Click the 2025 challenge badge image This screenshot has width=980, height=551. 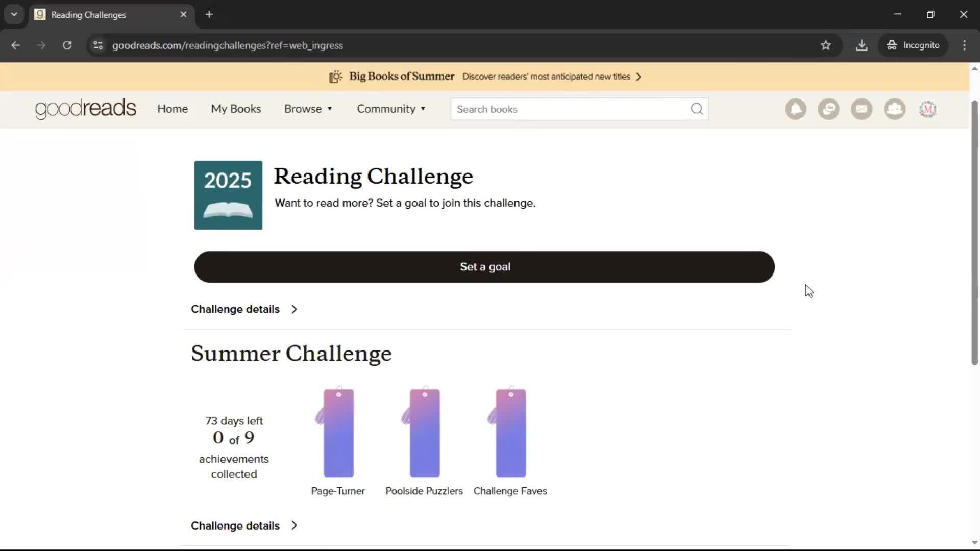coord(228,195)
